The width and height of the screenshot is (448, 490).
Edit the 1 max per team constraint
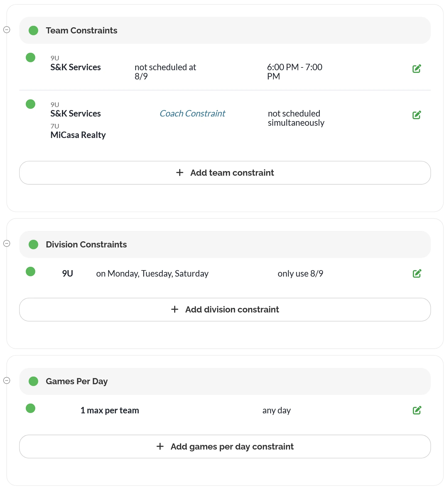pos(417,410)
